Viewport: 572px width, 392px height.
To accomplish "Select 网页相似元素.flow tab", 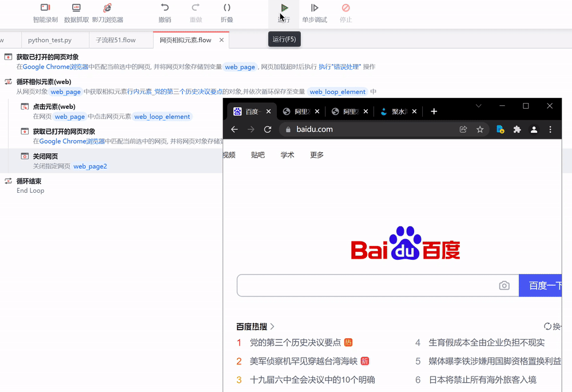I will tap(185, 40).
